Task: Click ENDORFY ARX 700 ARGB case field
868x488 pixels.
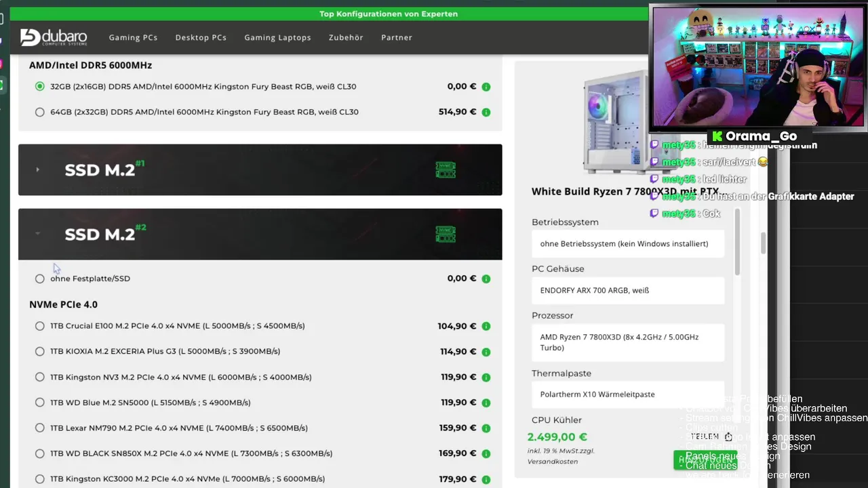Action: pos(628,290)
